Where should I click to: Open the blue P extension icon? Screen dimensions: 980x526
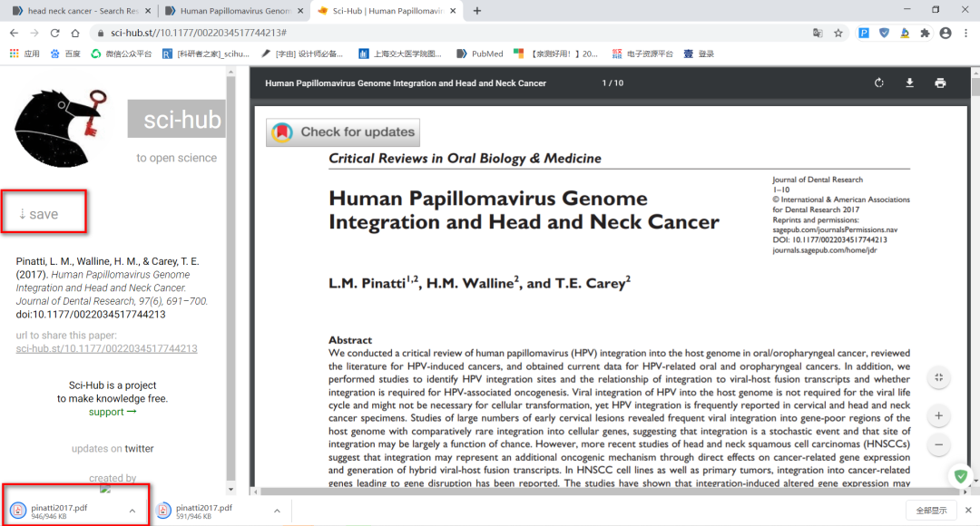coord(863,33)
